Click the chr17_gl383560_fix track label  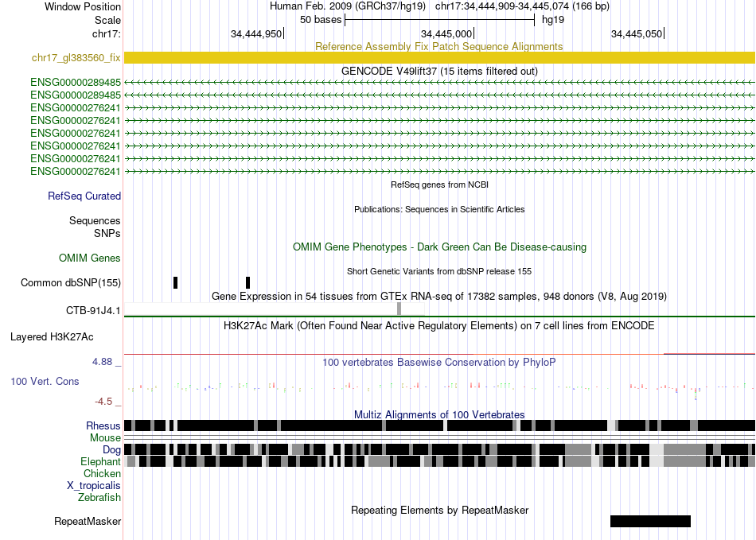point(76,58)
